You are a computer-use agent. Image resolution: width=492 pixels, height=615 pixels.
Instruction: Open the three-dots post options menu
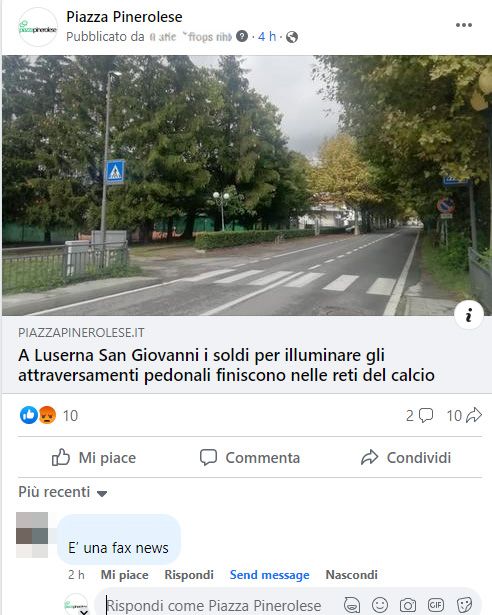pyautogui.click(x=464, y=25)
